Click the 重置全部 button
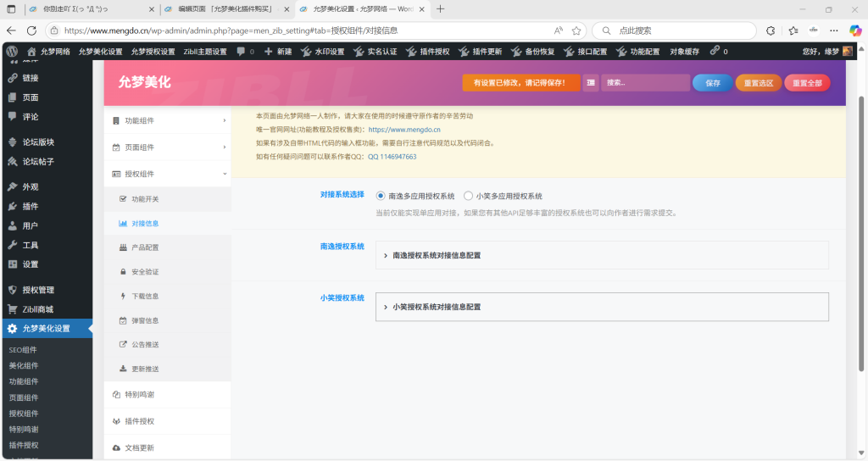Viewport: 868px width, 461px height. tap(807, 83)
